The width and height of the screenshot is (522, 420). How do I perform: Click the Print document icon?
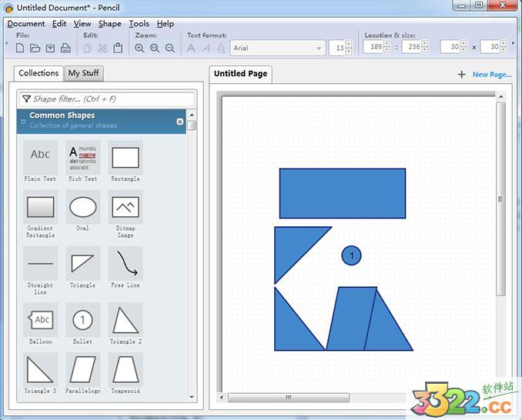tap(65, 48)
